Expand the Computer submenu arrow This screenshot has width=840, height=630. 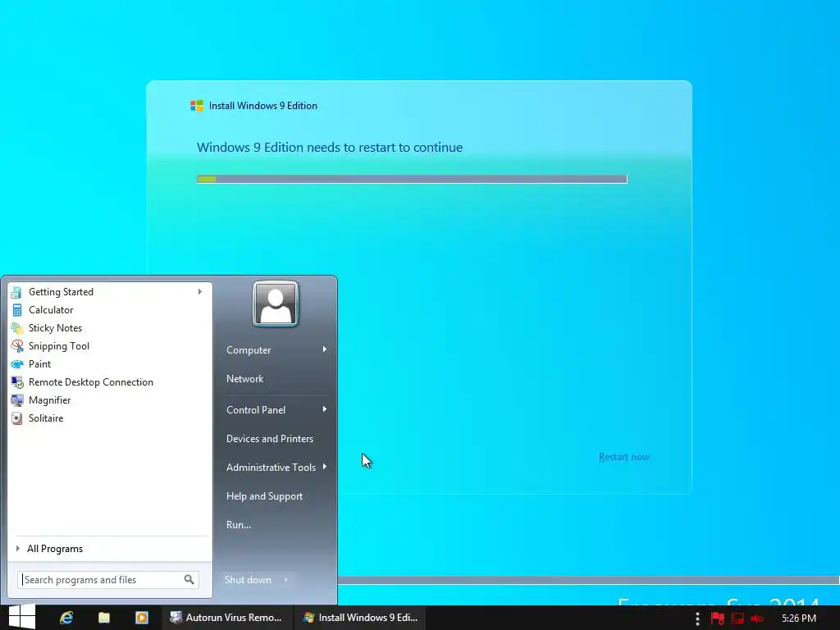pyautogui.click(x=325, y=349)
